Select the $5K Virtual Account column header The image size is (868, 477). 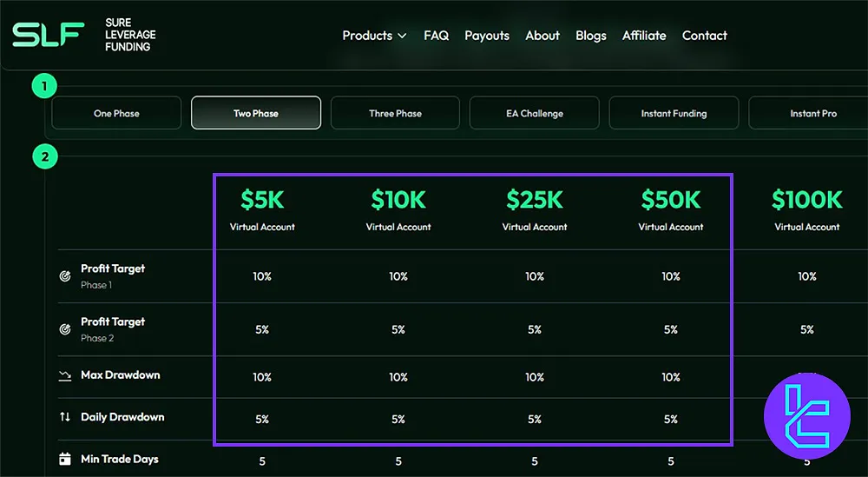(262, 210)
